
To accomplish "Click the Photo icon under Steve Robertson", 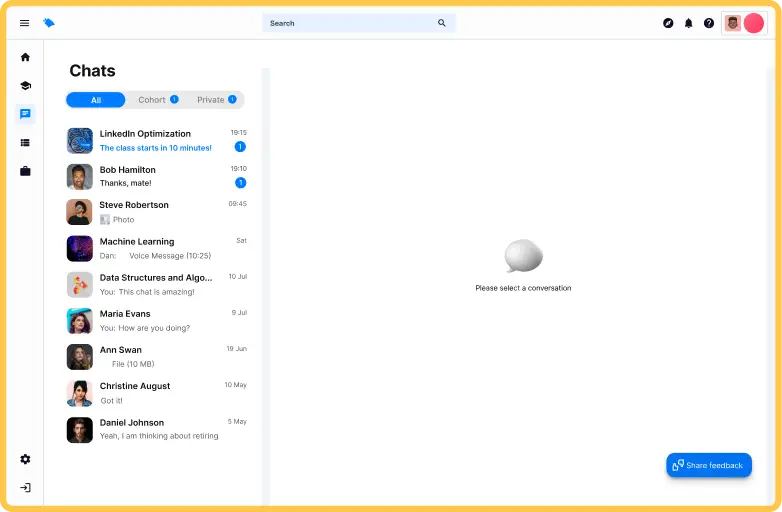I will [105, 219].
